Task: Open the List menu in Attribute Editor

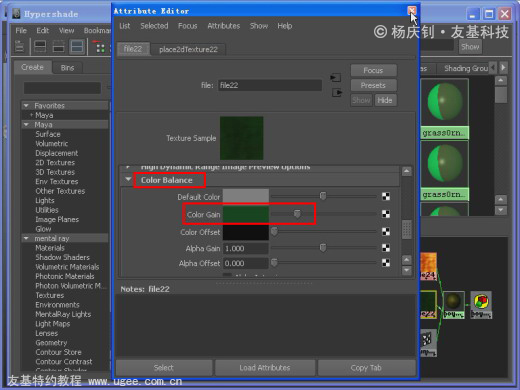Action: coord(125,26)
